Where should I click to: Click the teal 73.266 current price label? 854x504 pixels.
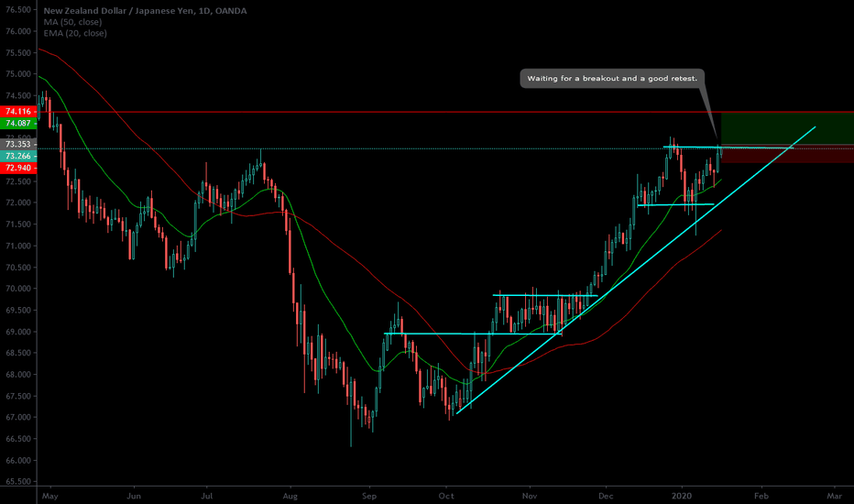[x=18, y=157]
